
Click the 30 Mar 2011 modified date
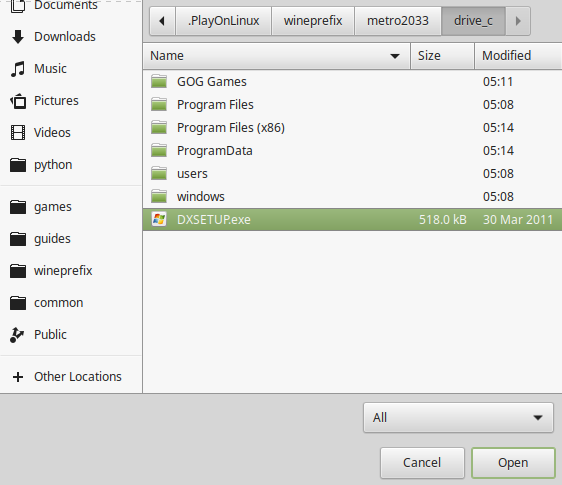(518, 220)
